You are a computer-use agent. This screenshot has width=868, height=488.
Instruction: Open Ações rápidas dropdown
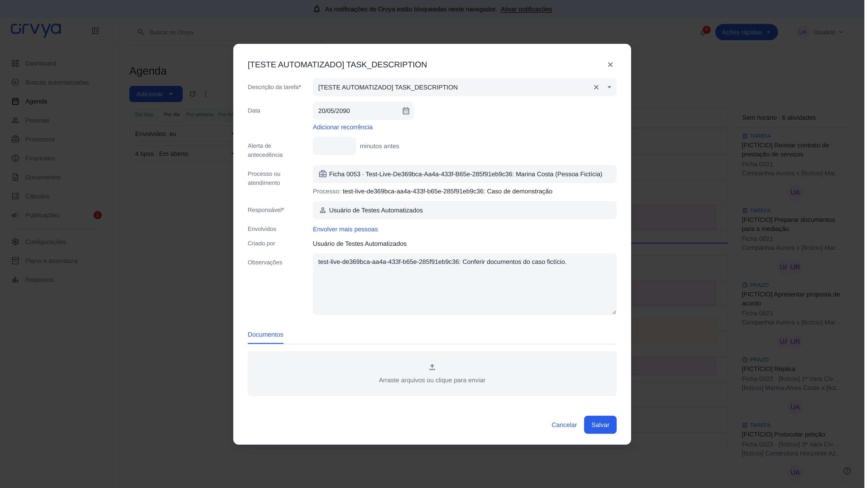(x=746, y=32)
